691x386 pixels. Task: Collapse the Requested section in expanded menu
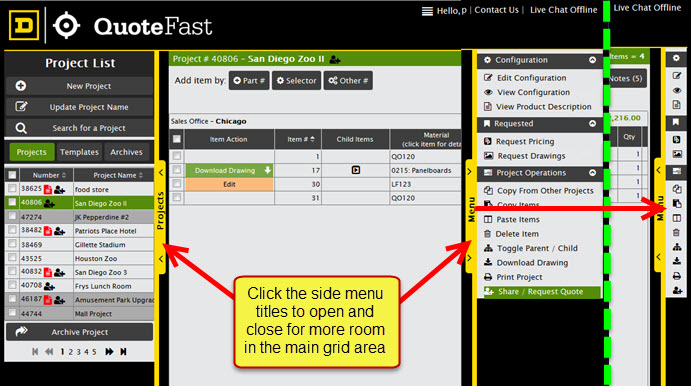click(x=592, y=124)
